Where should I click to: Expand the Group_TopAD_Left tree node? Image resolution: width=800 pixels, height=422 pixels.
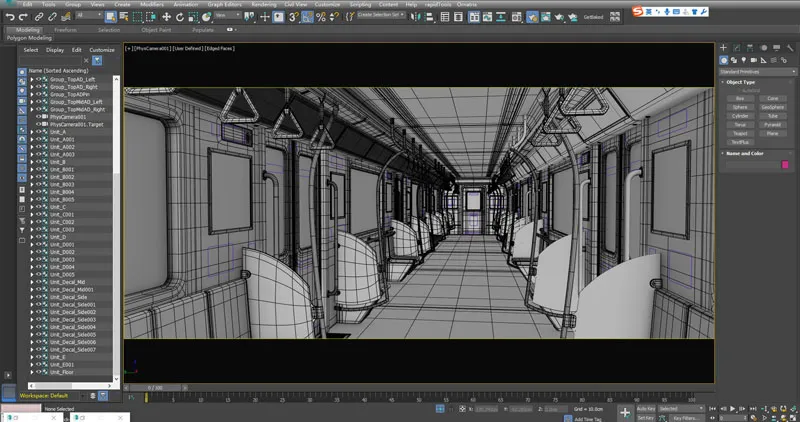(x=31, y=79)
